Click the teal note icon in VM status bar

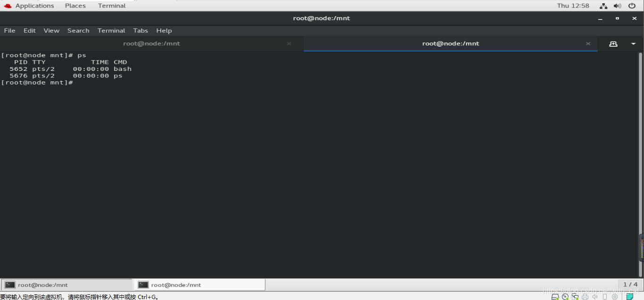tap(629, 297)
